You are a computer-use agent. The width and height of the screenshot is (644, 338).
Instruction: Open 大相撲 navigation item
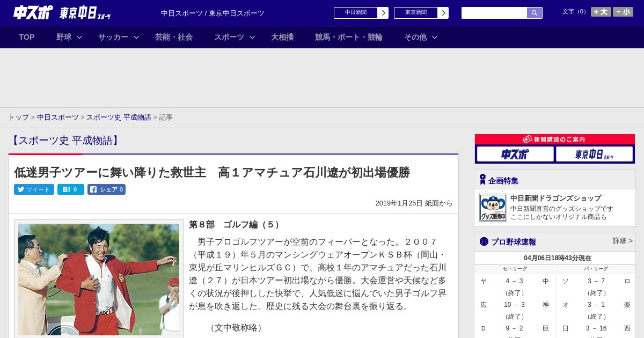tap(282, 37)
